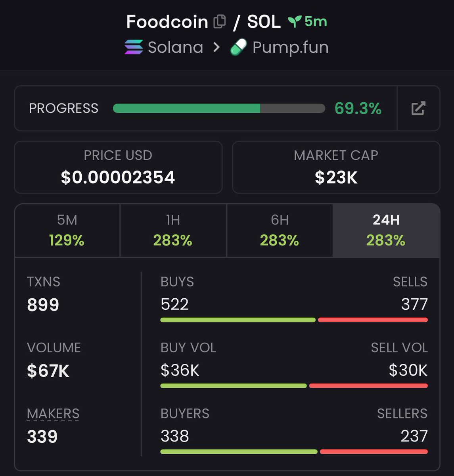Select the 24H timeframe tab

click(386, 230)
